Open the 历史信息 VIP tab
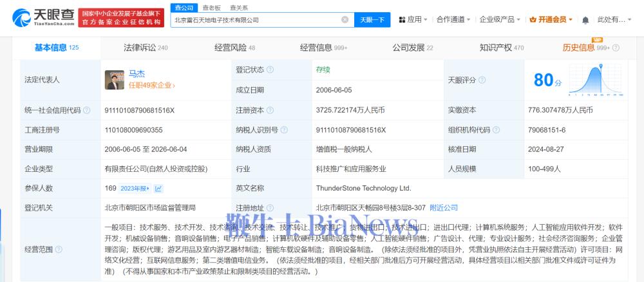 [586, 48]
